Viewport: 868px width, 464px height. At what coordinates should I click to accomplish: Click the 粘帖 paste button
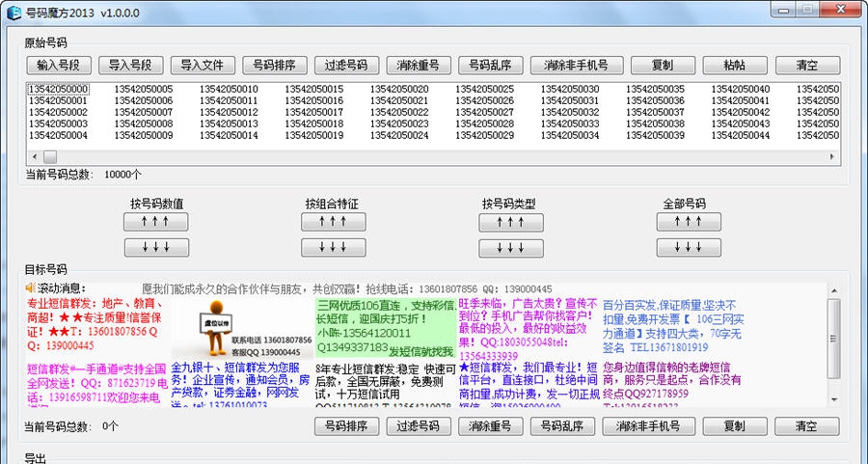(x=735, y=65)
